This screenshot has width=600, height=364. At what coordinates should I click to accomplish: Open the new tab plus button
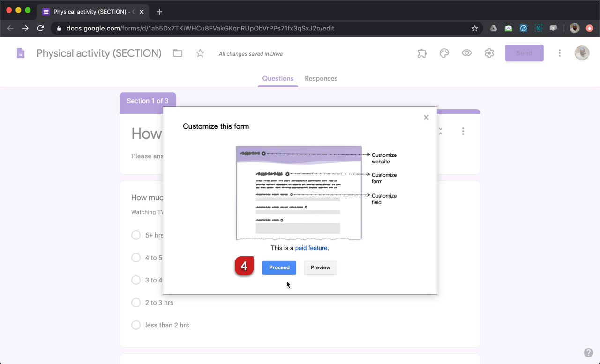pos(159,11)
